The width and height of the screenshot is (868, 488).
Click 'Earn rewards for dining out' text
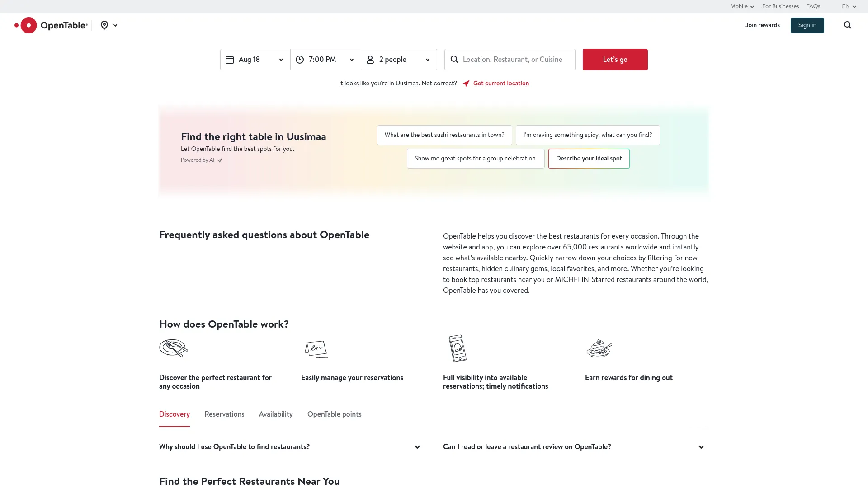[628, 378]
